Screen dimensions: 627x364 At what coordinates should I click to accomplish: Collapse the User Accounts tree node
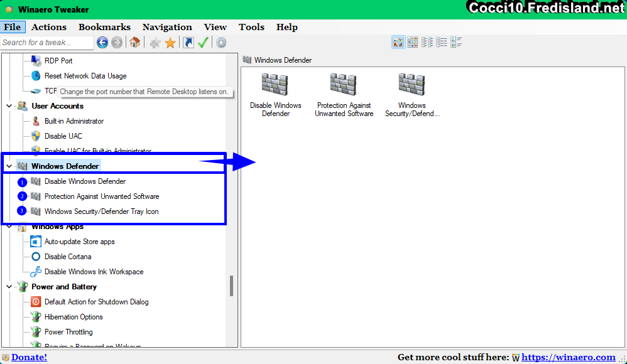9,106
